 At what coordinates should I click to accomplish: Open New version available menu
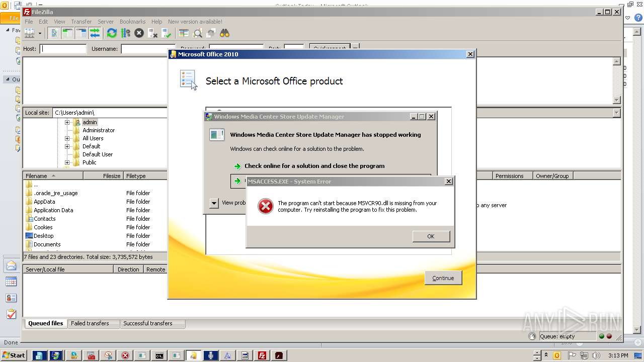pos(195,22)
